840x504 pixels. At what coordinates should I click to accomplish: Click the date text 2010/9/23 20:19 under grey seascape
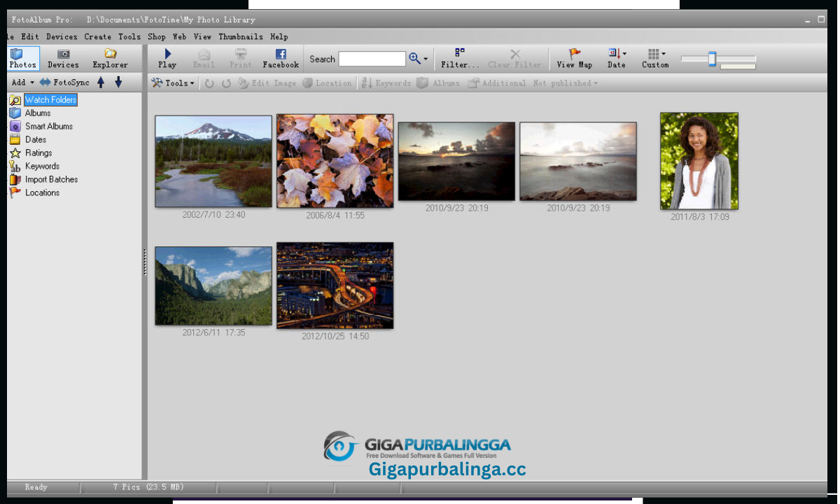click(578, 208)
